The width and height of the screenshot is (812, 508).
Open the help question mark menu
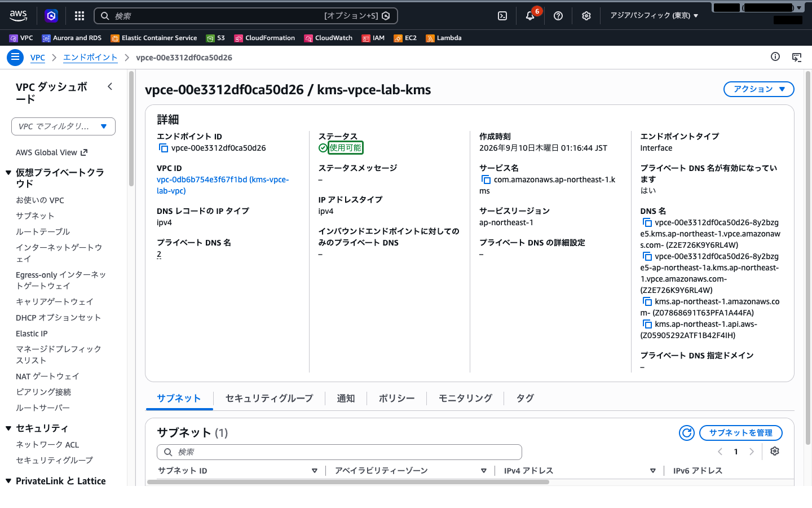coord(558,16)
